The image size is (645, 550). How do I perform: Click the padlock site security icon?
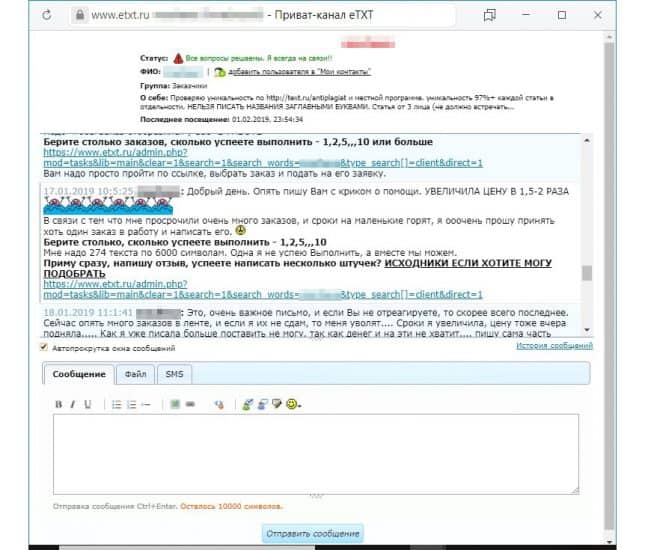(x=80, y=16)
